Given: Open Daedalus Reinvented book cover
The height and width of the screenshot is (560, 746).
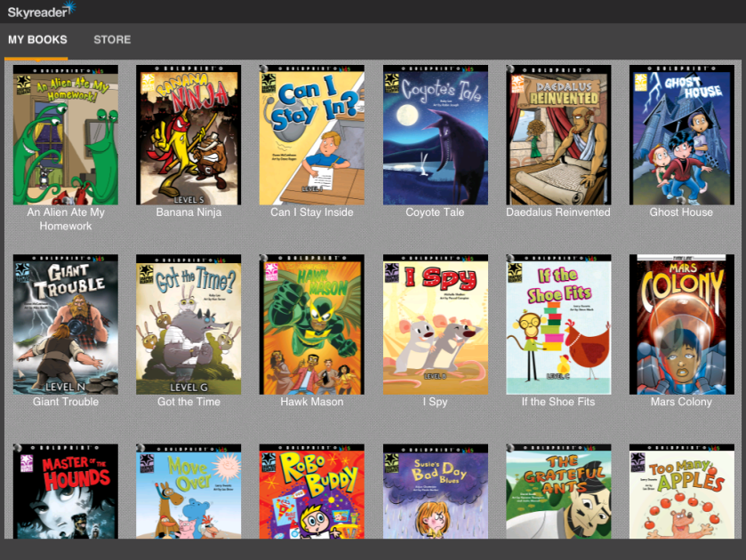Looking at the screenshot, I should (x=558, y=135).
